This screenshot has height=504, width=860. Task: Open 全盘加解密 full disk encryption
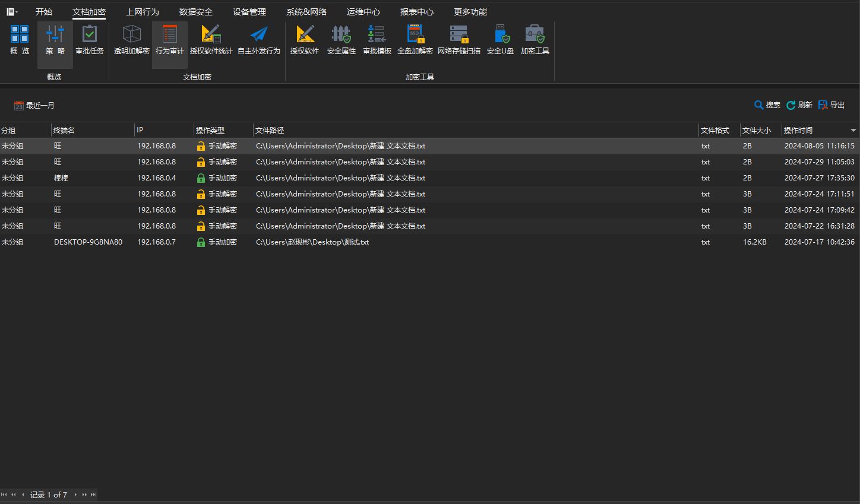point(415,40)
